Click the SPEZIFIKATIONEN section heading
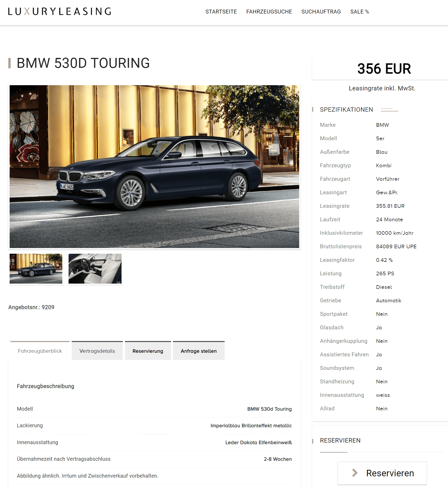 point(346,110)
